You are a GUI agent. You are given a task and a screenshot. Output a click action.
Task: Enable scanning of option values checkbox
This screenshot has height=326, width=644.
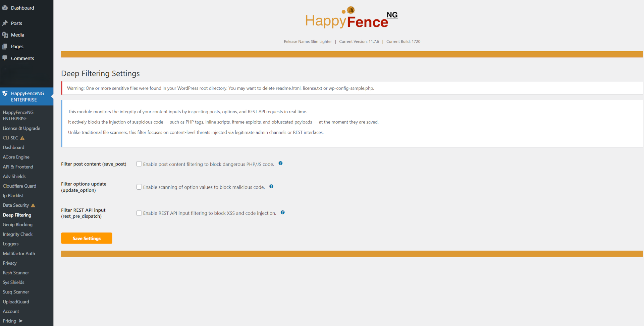click(x=139, y=187)
